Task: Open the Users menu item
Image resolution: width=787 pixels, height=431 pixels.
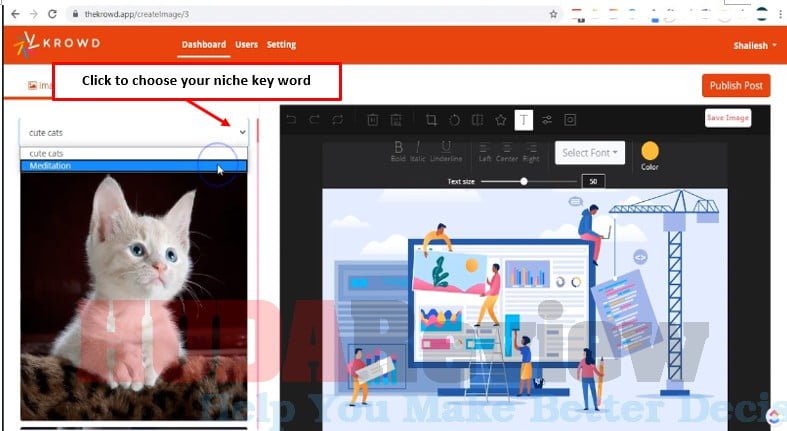Action: point(246,45)
